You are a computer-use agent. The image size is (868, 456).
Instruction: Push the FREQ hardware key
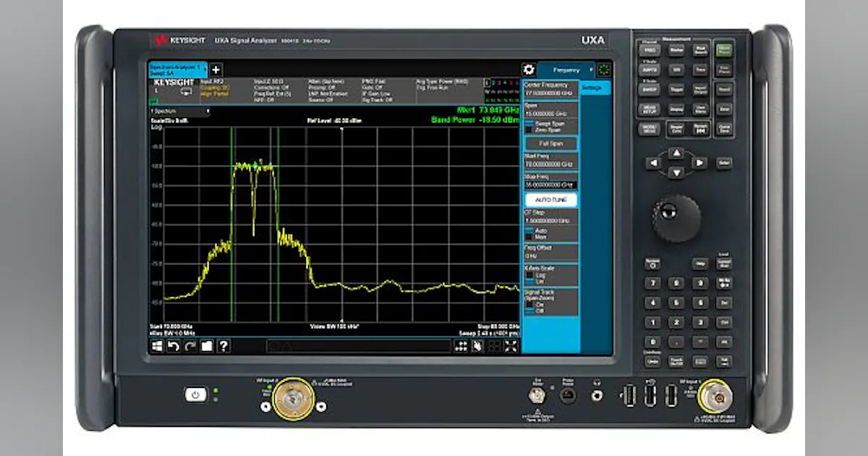(650, 50)
